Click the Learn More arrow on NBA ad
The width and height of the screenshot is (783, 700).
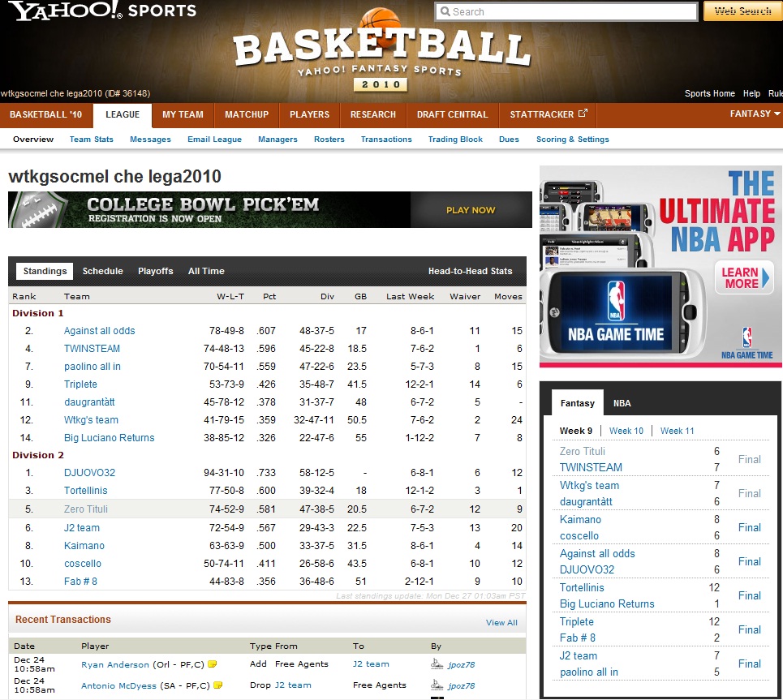pyautogui.click(x=745, y=278)
